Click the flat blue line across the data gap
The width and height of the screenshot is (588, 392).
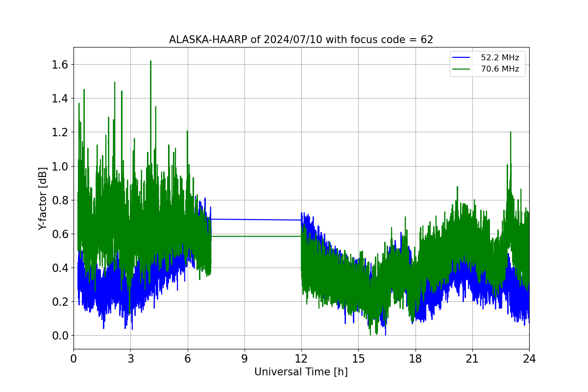coord(256,220)
